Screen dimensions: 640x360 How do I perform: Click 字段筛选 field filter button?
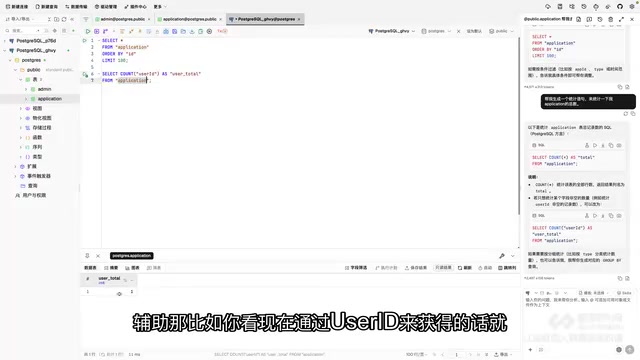coord(356,268)
